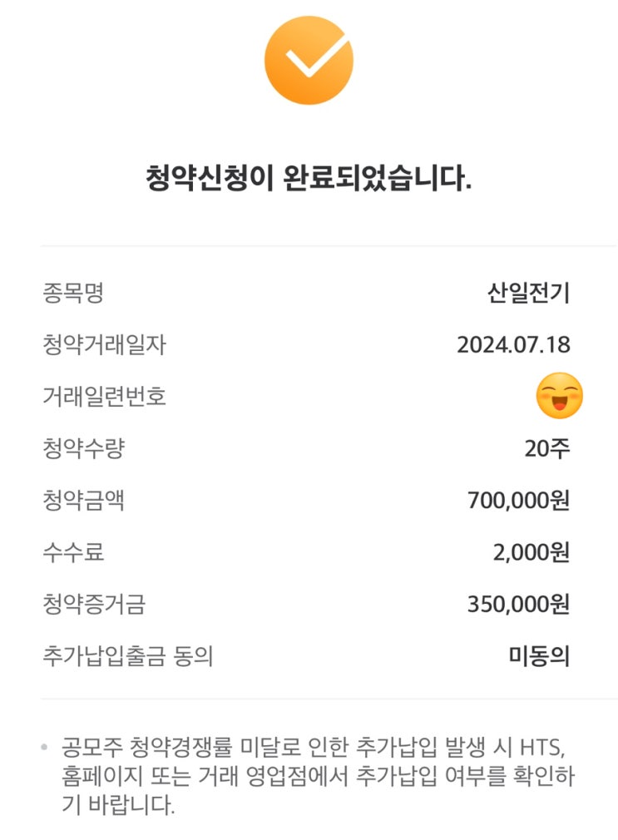618x840 pixels.
Task: Click the notice paragraph about 추가납입
Action: point(316,775)
